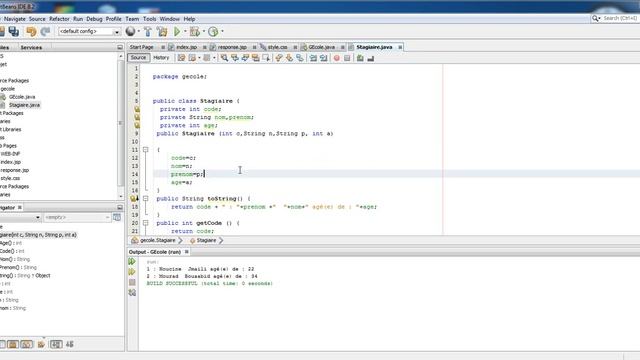Run the project with the green play icon

click(x=177, y=31)
